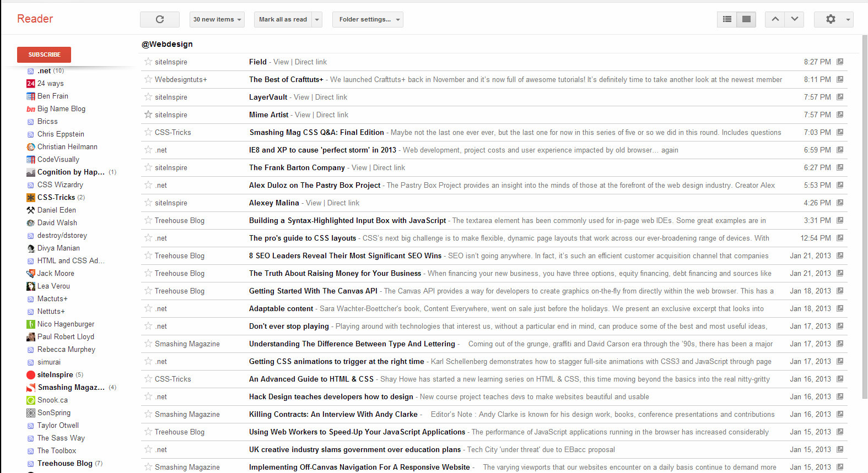Image resolution: width=868 pixels, height=473 pixels.
Task: Open Building a Syntax-Highlighted Input Box article
Action: coord(347,220)
